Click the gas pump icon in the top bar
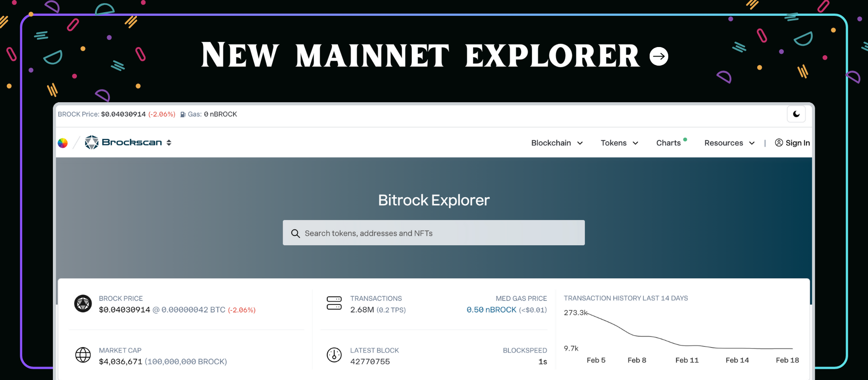Viewport: 868px width, 380px height. 183,114
